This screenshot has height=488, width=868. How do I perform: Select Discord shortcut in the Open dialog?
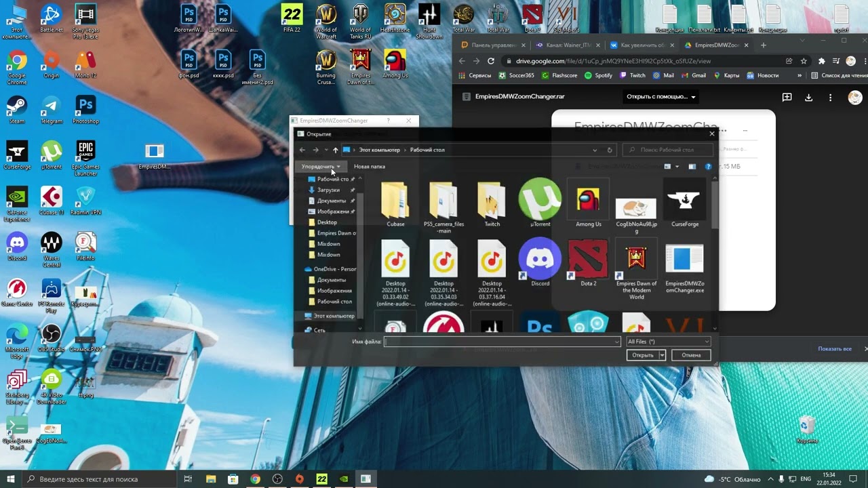tap(540, 262)
